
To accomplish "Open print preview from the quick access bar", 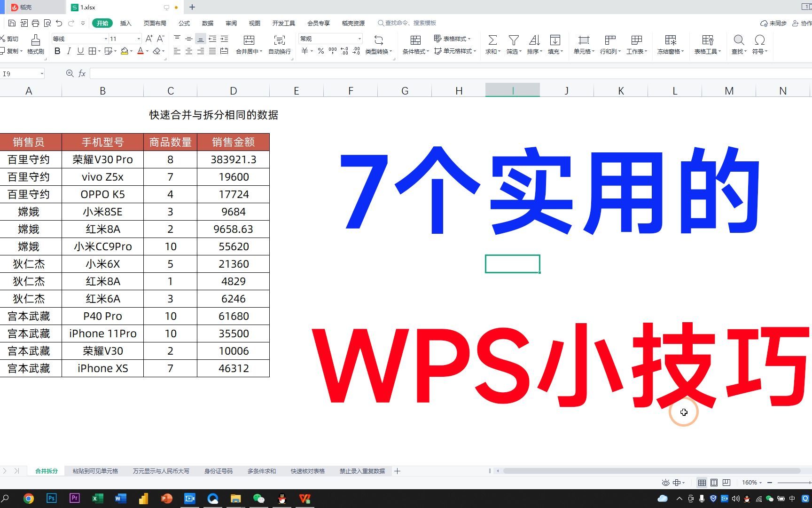I will pos(47,23).
